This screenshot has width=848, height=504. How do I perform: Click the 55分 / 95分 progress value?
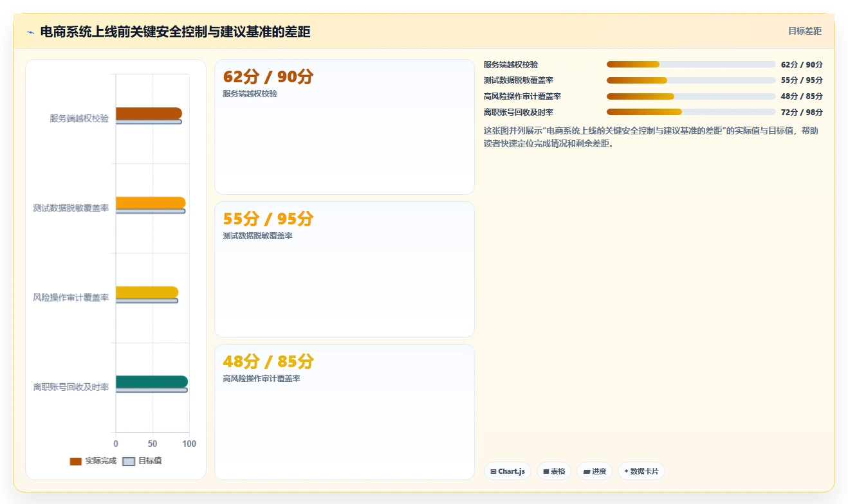(802, 80)
